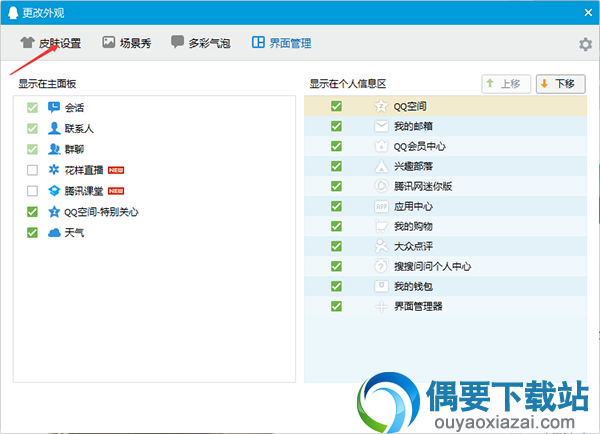
Task: Uncheck the 我的购物 checkbox
Action: tap(336, 226)
